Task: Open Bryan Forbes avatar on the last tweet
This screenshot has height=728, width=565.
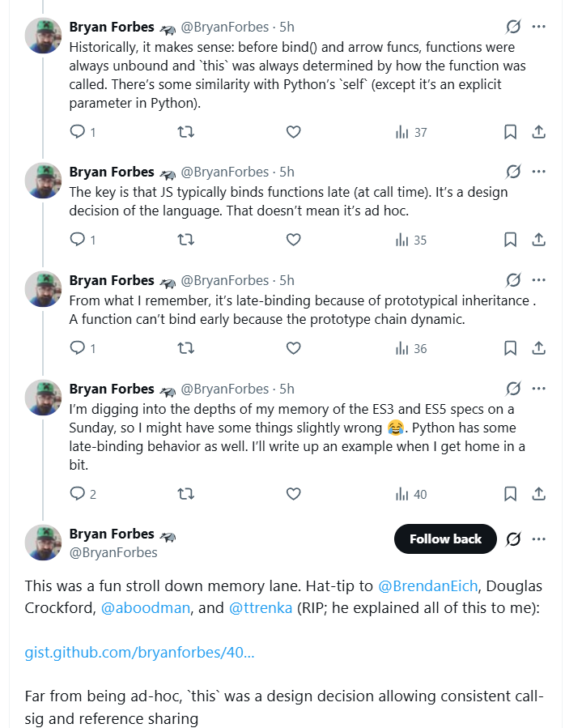Action: click(44, 542)
